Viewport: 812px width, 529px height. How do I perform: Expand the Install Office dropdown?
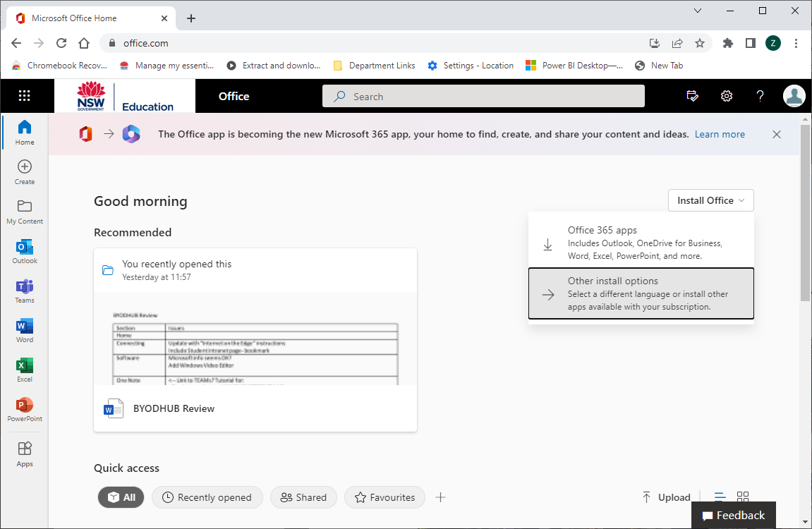[710, 200]
